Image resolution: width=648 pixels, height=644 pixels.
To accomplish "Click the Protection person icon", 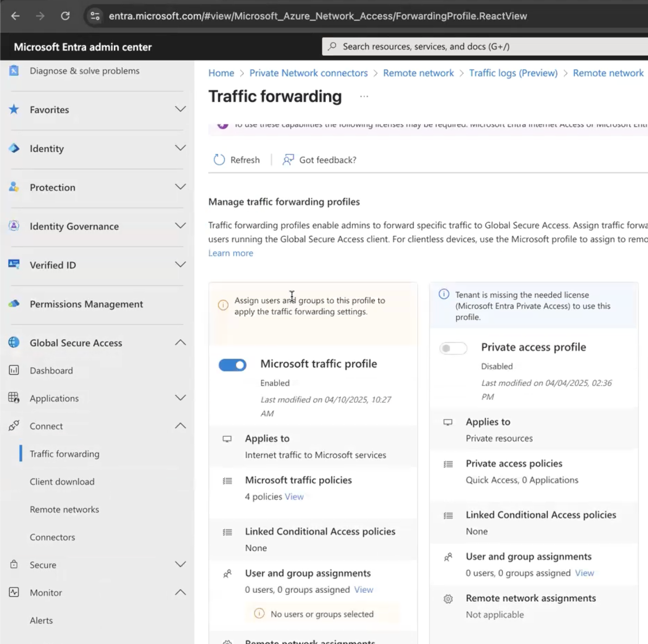I will pos(14,187).
